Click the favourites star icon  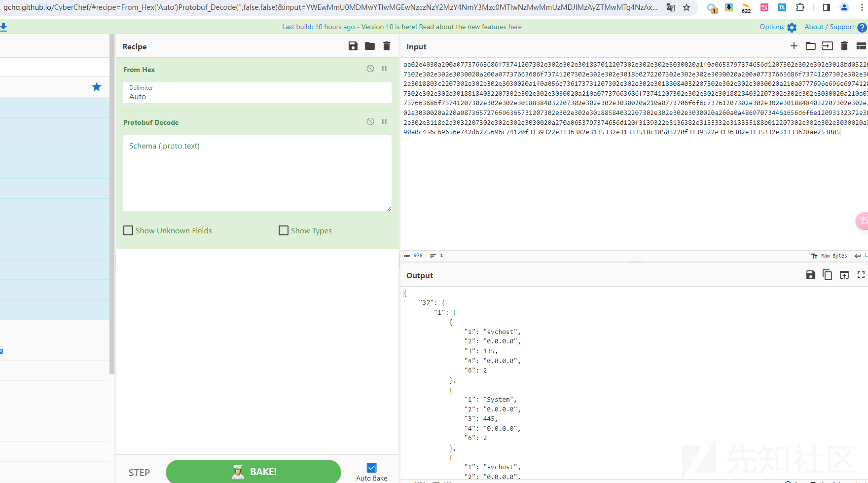pos(97,87)
